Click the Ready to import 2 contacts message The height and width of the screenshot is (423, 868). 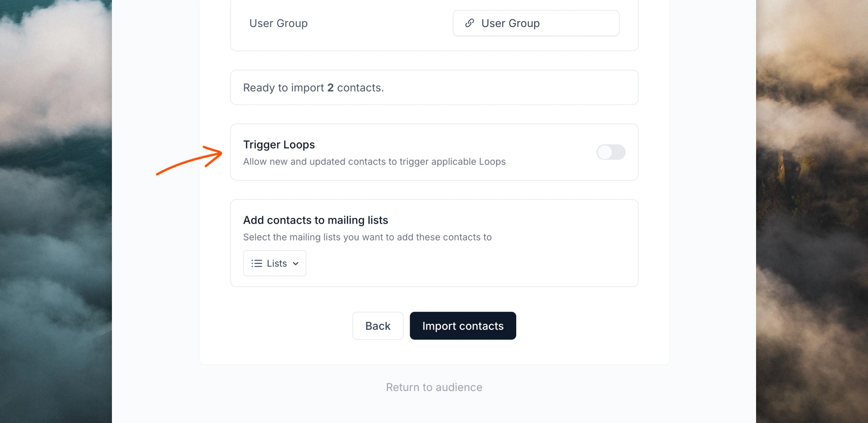coord(313,87)
